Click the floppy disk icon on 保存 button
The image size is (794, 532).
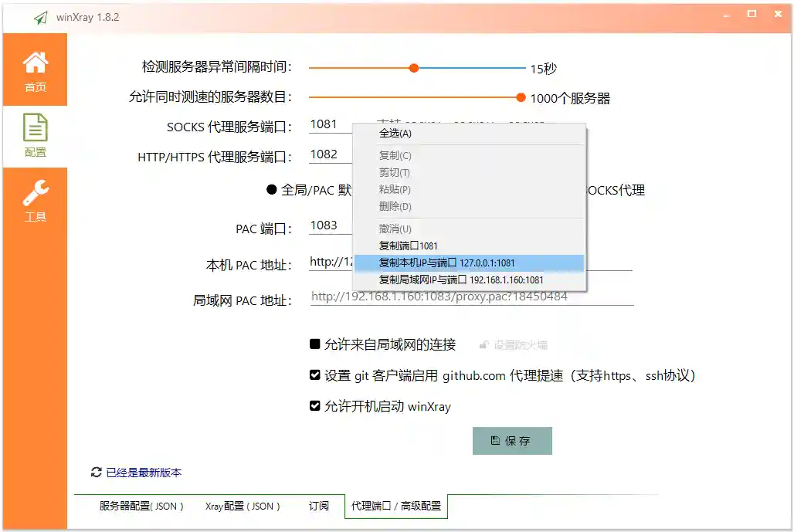point(494,441)
